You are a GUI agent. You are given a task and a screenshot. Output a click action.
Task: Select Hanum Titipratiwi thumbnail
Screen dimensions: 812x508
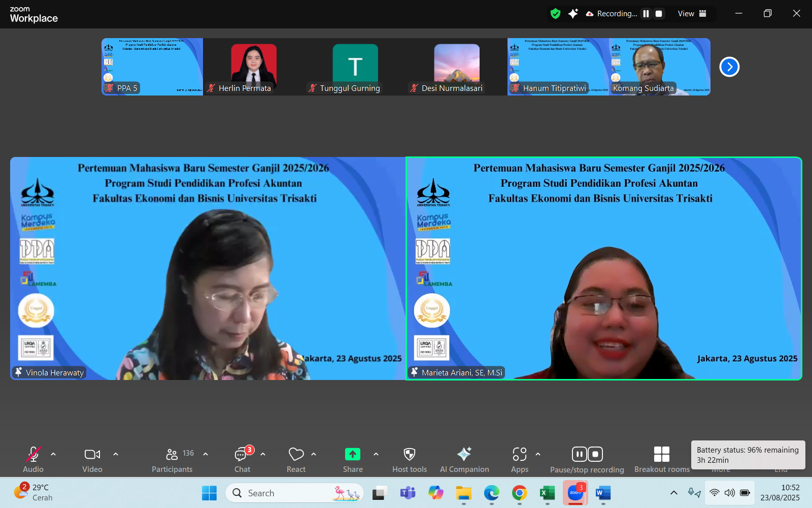pos(558,67)
